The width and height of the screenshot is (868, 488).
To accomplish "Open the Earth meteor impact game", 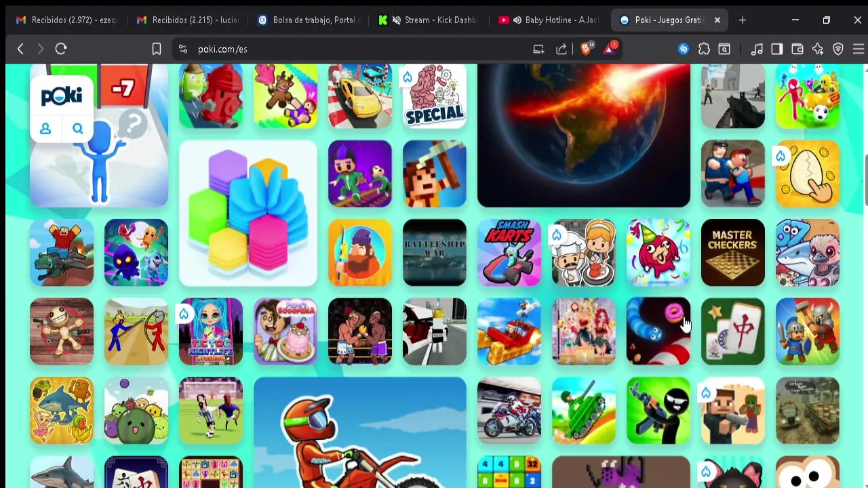I will click(584, 136).
